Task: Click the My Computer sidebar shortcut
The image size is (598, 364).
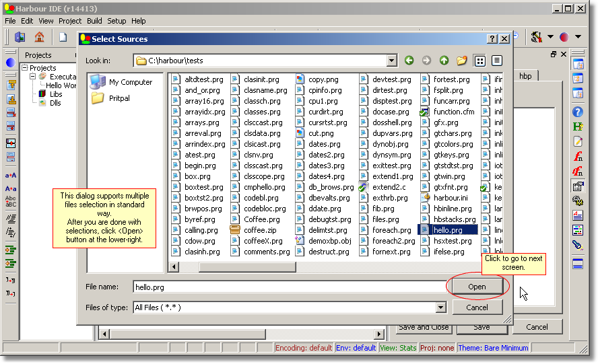Action: point(122,82)
